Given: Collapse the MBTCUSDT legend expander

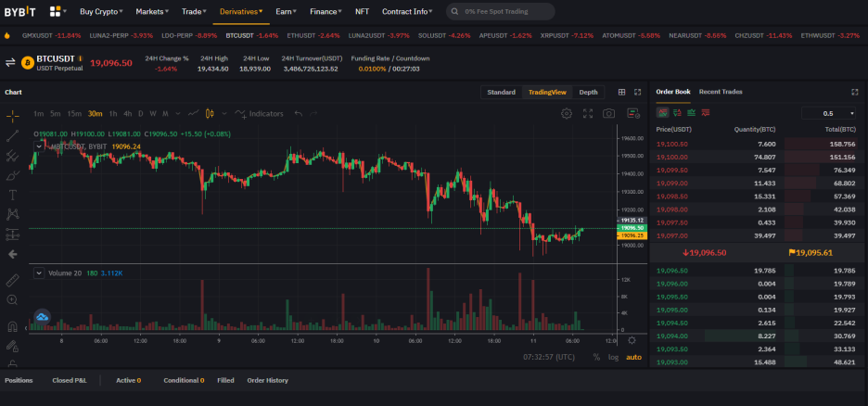Looking at the screenshot, I should tap(39, 146).
